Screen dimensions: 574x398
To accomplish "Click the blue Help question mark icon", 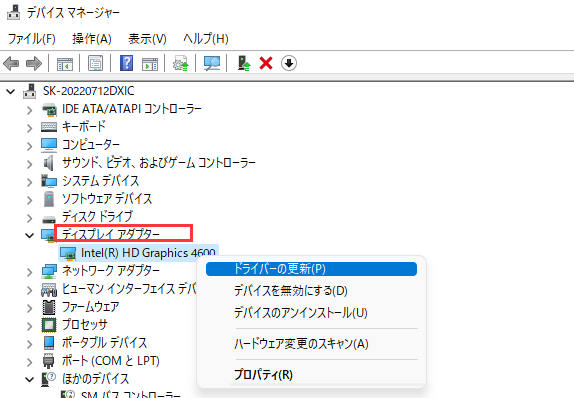I will pos(126,63).
